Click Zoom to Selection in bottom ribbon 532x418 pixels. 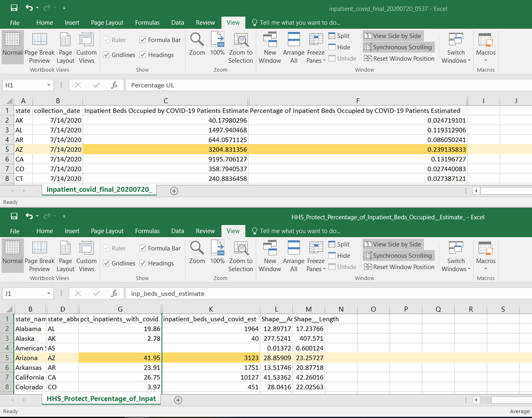point(240,256)
